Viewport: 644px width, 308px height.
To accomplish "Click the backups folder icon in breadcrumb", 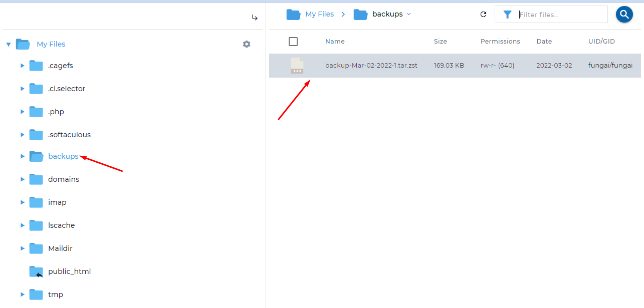I will [360, 14].
